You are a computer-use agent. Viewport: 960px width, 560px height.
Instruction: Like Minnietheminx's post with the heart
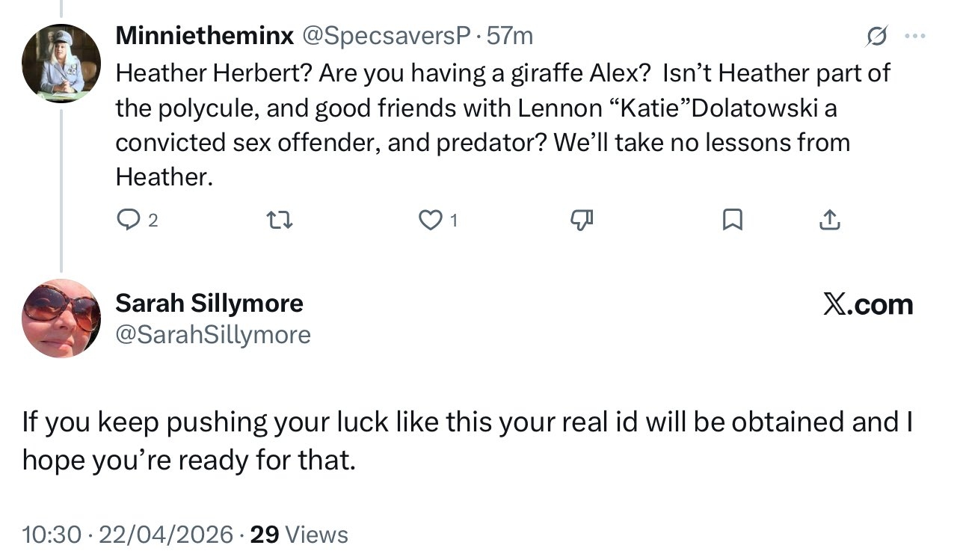pyautogui.click(x=431, y=220)
